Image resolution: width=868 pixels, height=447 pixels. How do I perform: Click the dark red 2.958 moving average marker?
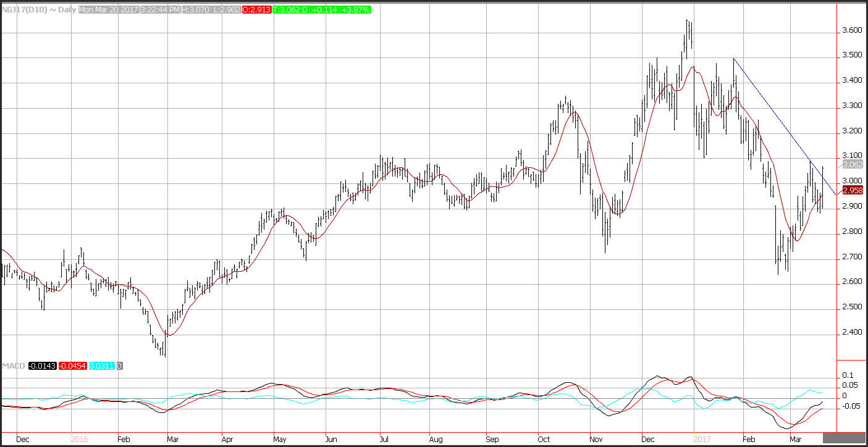pos(853,191)
